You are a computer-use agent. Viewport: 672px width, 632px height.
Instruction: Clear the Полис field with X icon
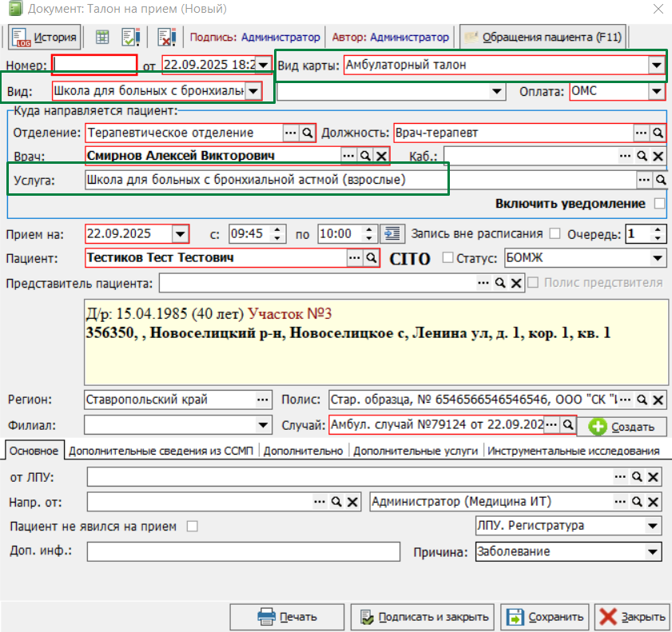658,400
